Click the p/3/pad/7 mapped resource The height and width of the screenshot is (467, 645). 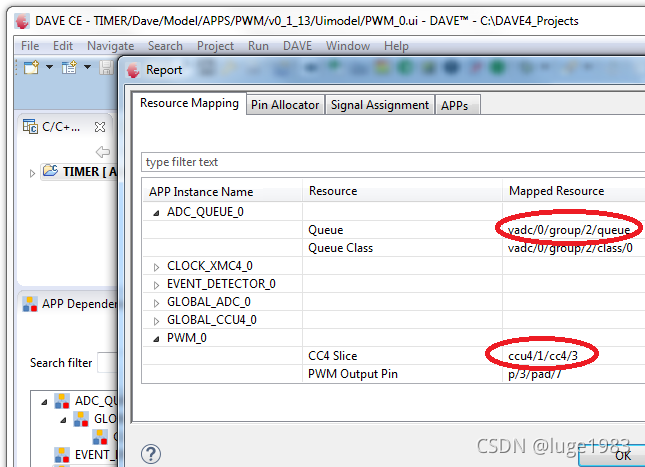pyautogui.click(x=534, y=374)
